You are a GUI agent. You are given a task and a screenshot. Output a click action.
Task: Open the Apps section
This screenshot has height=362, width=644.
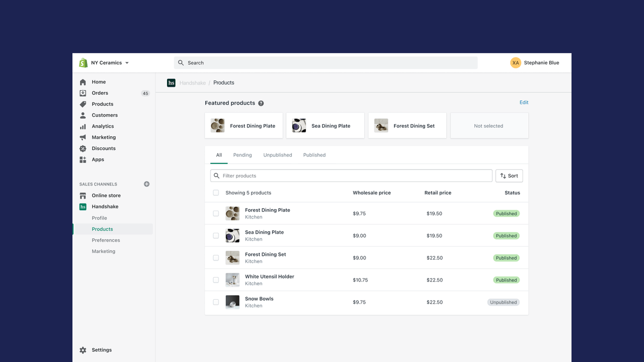coord(98,159)
